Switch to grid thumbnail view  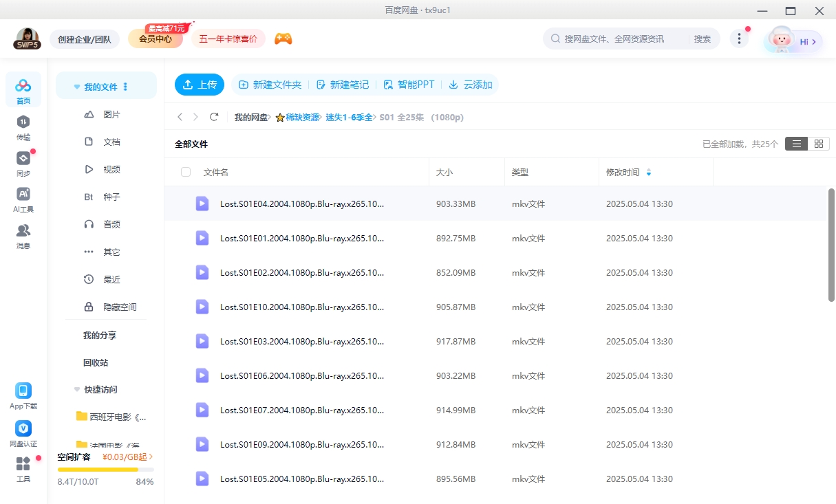click(x=818, y=144)
